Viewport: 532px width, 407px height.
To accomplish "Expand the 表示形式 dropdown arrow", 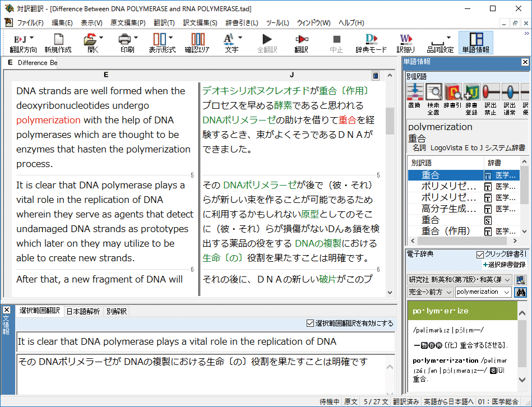I will coord(170,38).
